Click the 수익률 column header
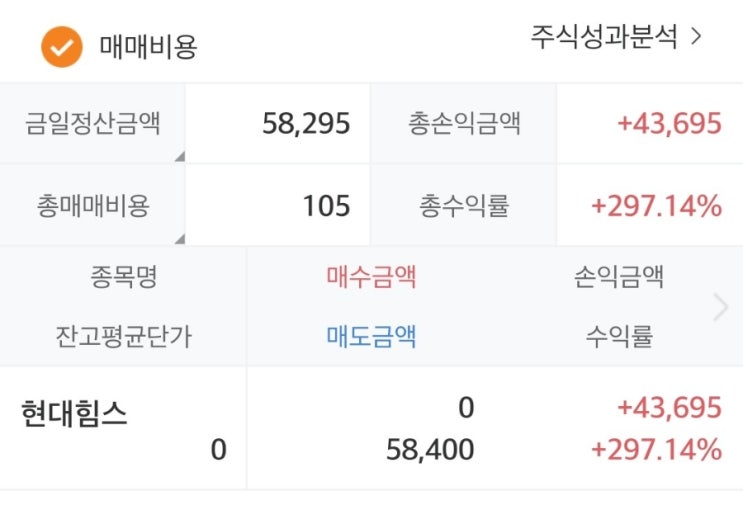This screenshot has height=510, width=743. pyautogui.click(x=619, y=336)
